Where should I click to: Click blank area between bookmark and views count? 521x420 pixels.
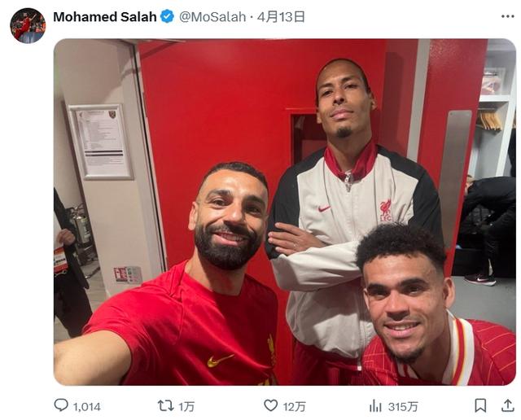[x=446, y=406]
